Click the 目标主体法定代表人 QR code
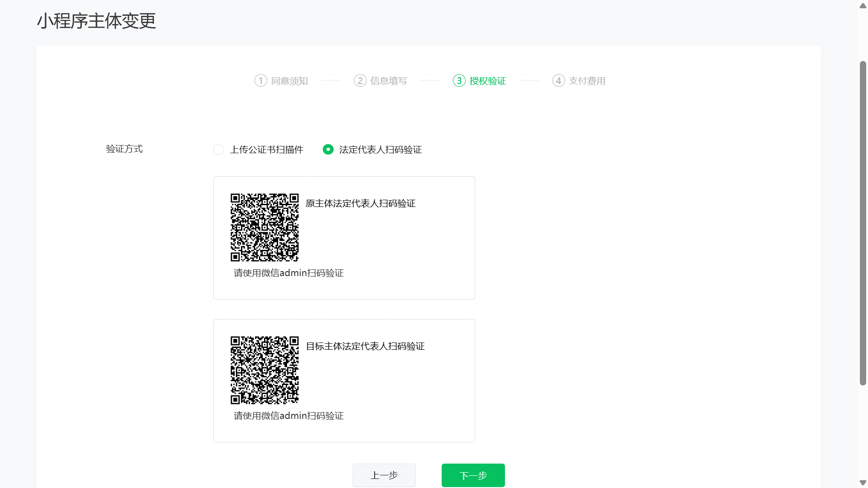This screenshot has height=488, width=868. point(264,370)
